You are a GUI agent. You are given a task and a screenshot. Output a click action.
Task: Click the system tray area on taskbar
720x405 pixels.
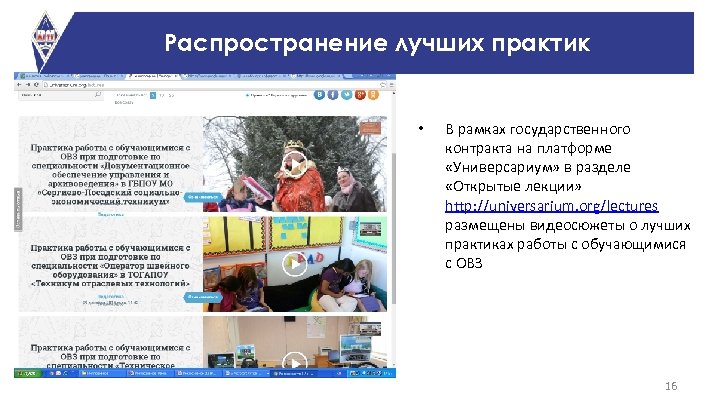[372, 373]
